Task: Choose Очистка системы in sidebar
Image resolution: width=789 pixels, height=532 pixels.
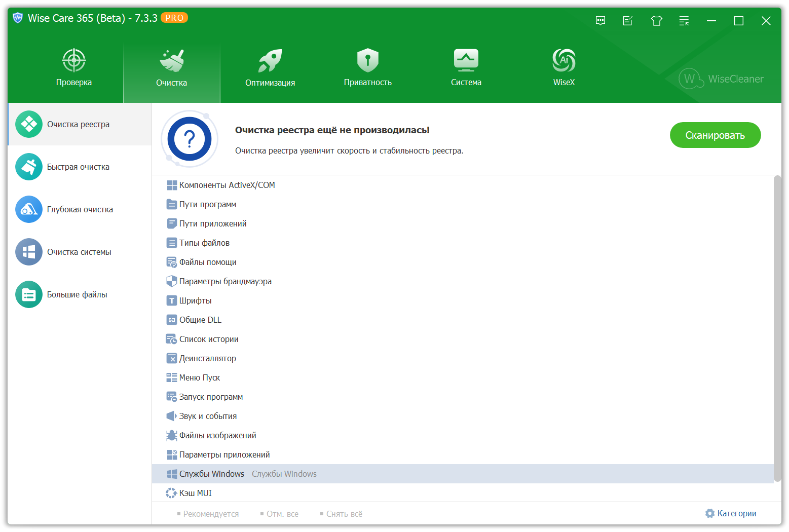Action: [x=79, y=252]
